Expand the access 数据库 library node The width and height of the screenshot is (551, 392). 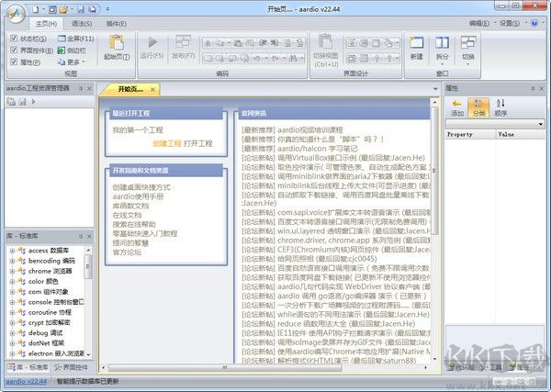pyautogui.click(x=12, y=251)
